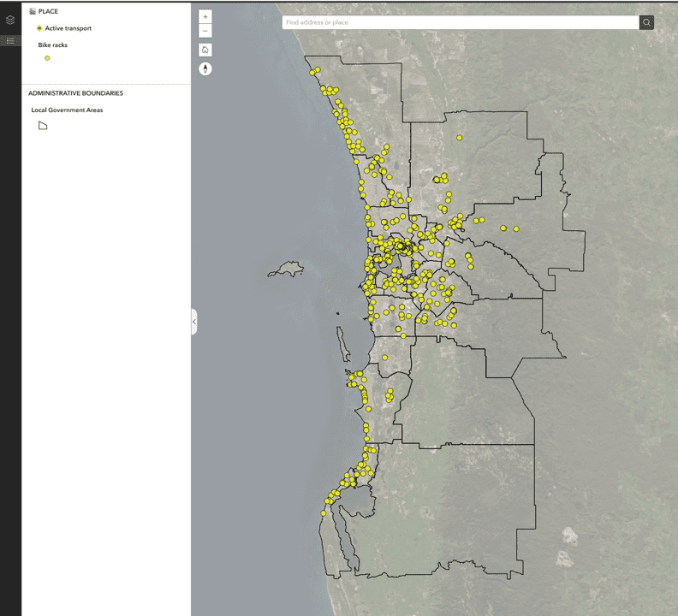Select the Legend list icon in sidebar
This screenshot has width=678, height=616.
10,40
